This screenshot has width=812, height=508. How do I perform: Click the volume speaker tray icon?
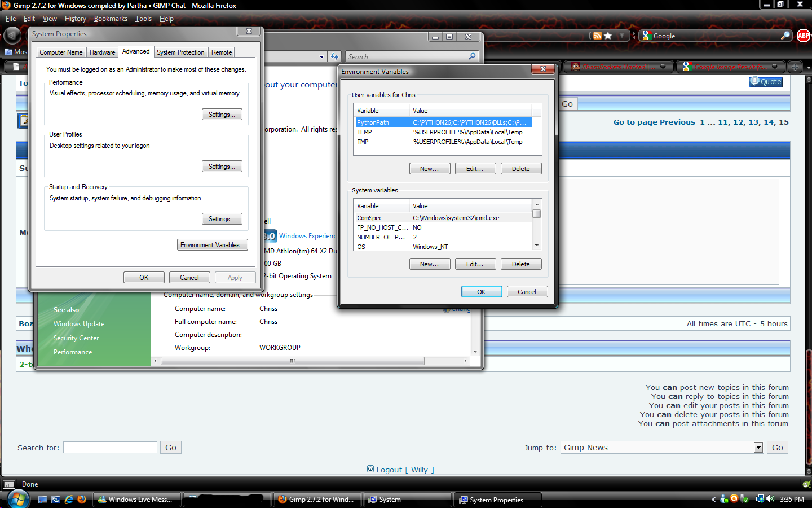click(770, 499)
